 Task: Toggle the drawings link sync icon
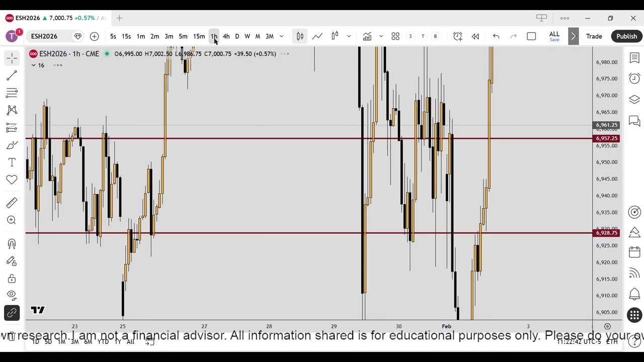tap(12, 313)
